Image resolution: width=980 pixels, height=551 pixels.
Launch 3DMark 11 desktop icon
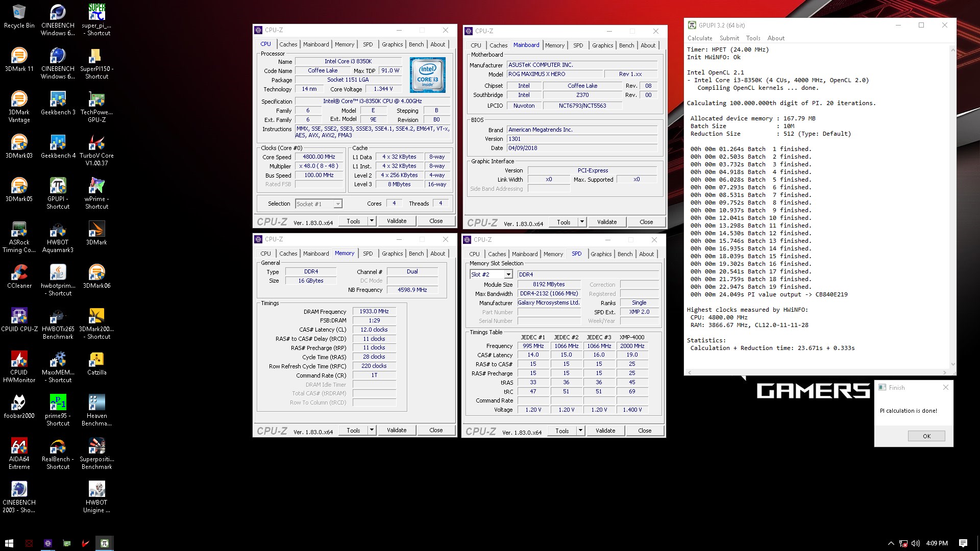(19, 60)
